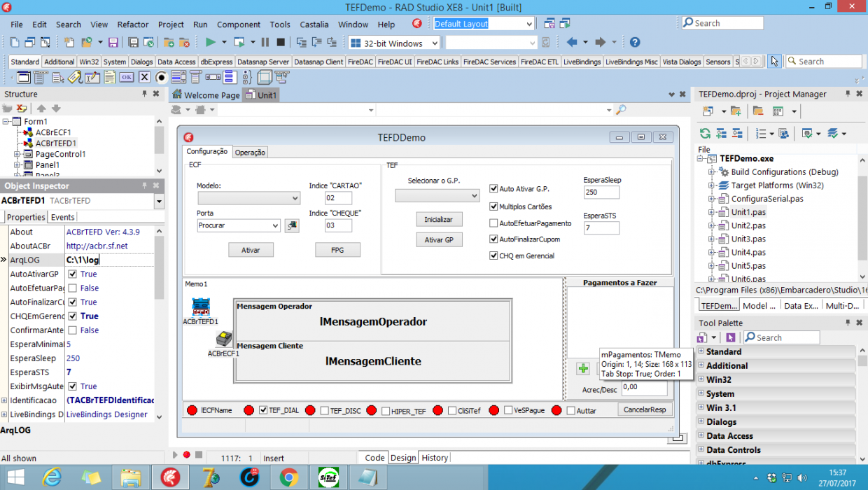Open the Porta dropdown showing Procurar
The image size is (868, 490).
pyautogui.click(x=275, y=225)
